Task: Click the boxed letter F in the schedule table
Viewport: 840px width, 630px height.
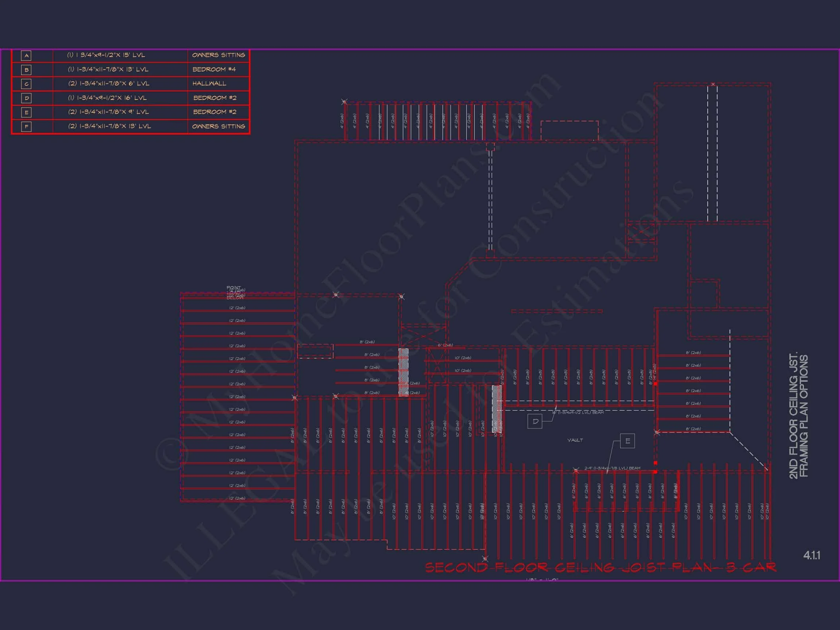Action: coord(26,127)
